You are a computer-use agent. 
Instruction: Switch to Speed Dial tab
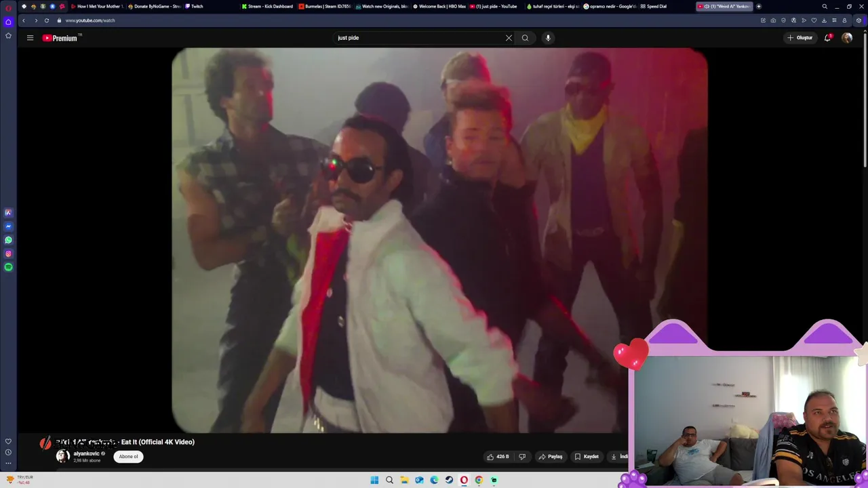click(x=667, y=6)
